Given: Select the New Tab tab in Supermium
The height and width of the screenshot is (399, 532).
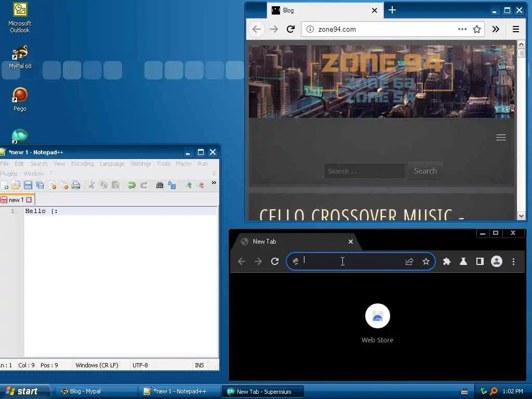Looking at the screenshot, I should click(295, 242).
